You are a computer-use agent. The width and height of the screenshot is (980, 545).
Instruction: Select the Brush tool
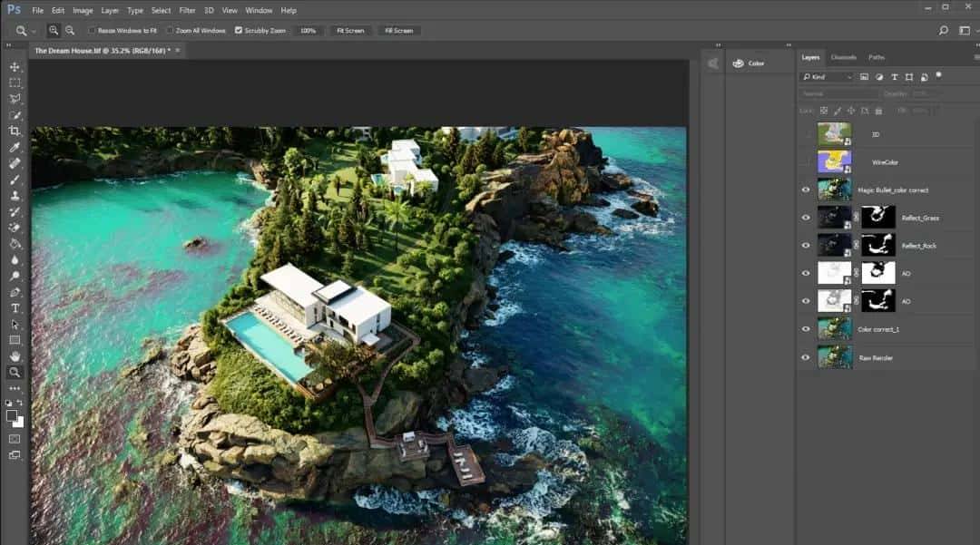14,180
